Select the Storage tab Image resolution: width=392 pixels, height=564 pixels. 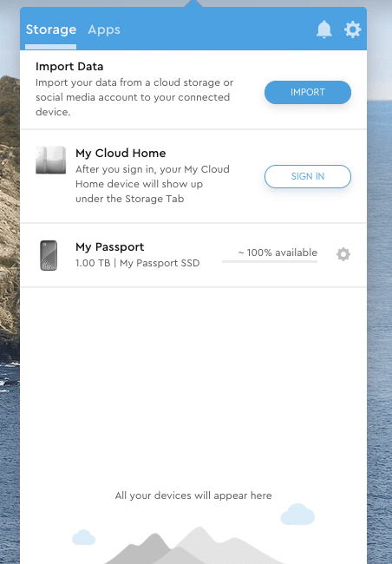point(50,30)
